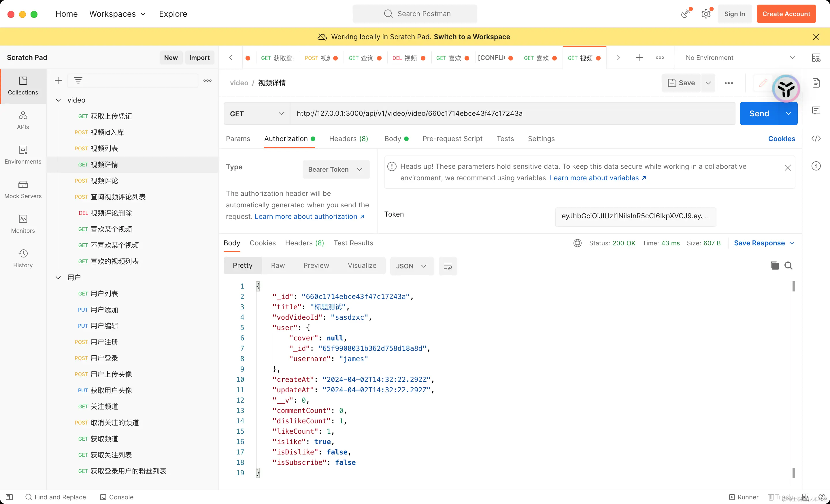Click the request URL input field
Viewport: 830px width, 504px height.
click(512, 114)
